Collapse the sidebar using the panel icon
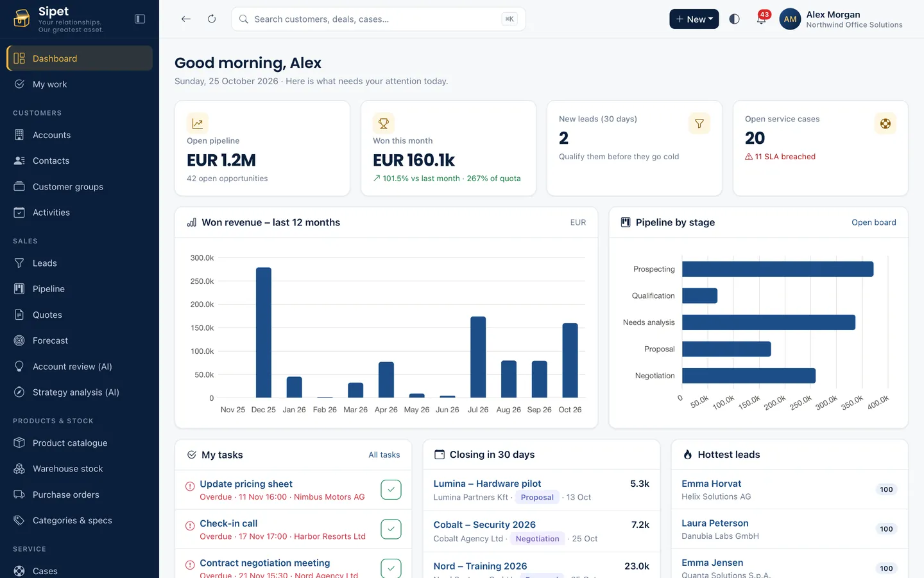This screenshot has width=924, height=578. (140, 19)
